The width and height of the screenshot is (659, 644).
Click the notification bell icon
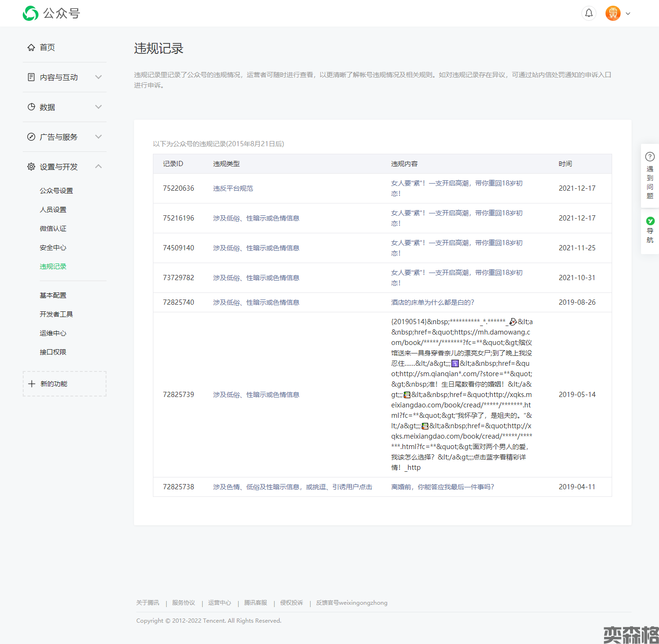point(588,13)
